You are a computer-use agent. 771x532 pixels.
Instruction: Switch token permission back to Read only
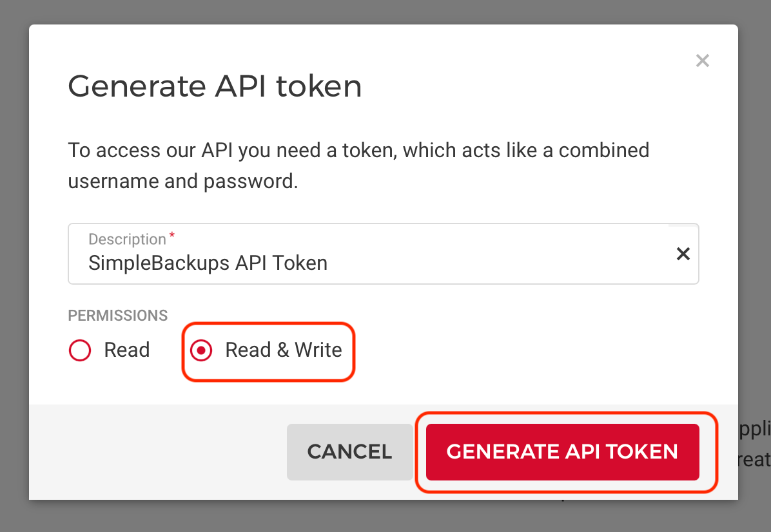click(x=79, y=350)
